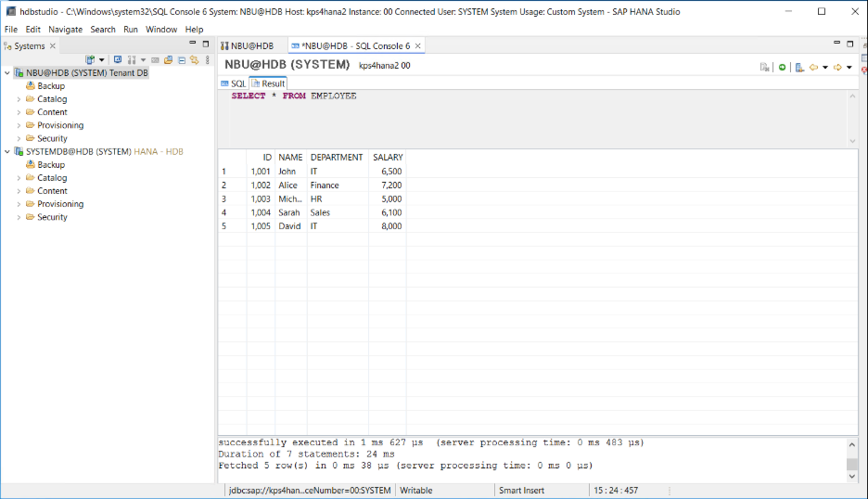Select the salary cell 8,000

click(388, 226)
